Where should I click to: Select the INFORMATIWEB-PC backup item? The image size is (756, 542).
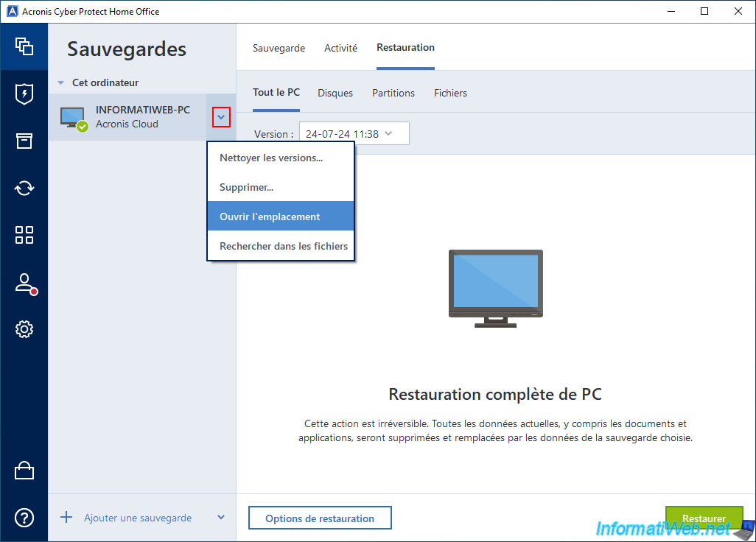point(141,117)
